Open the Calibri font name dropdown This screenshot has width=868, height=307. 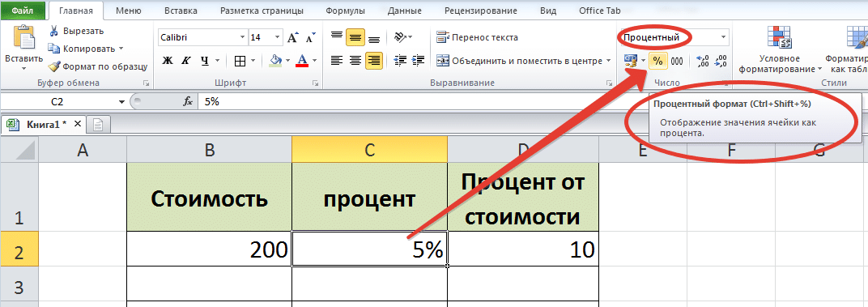[242, 38]
